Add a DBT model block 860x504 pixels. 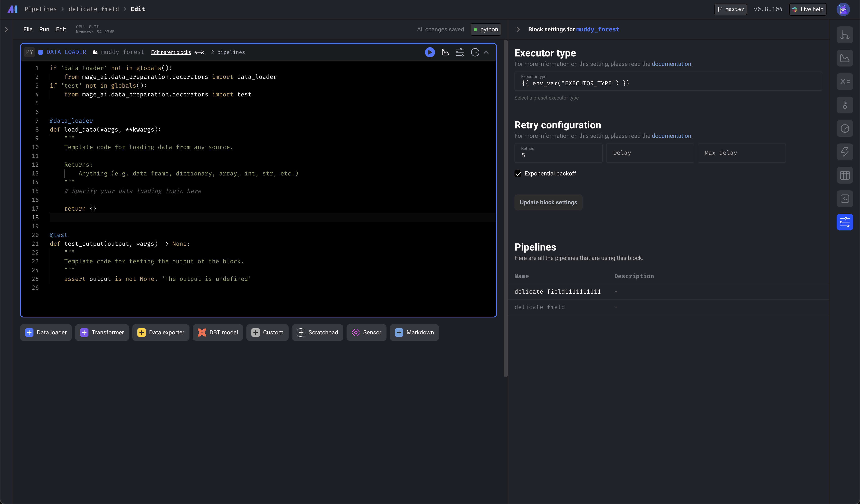click(218, 332)
